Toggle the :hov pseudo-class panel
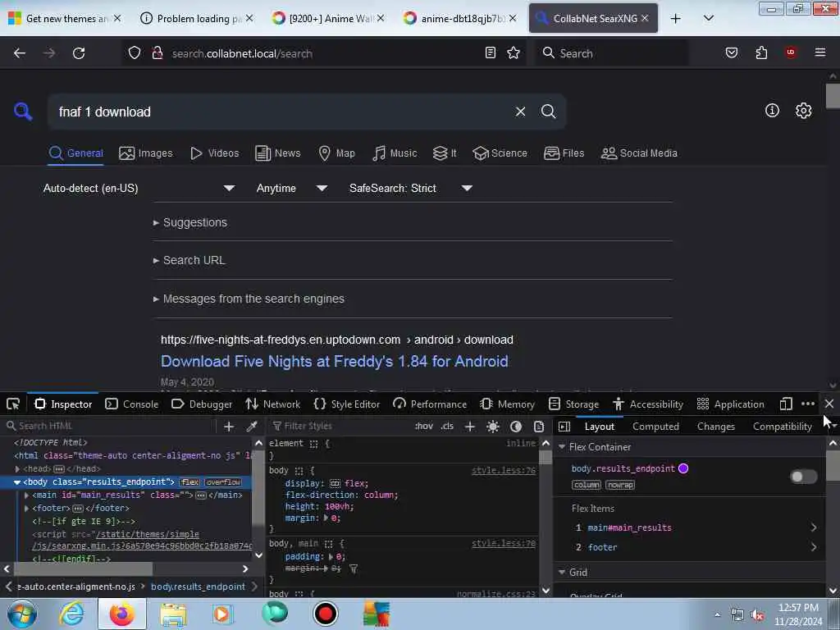Screen dimensions: 840x630 point(424,426)
